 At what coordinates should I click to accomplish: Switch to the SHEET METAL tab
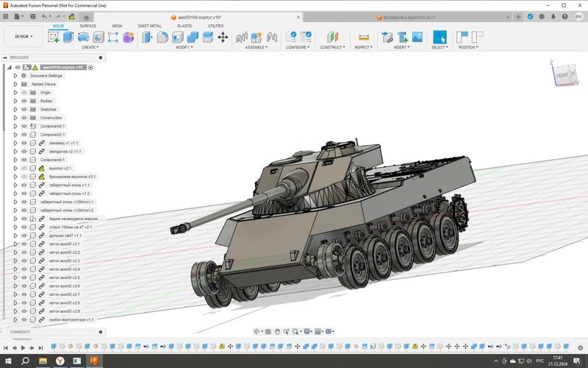tap(150, 26)
